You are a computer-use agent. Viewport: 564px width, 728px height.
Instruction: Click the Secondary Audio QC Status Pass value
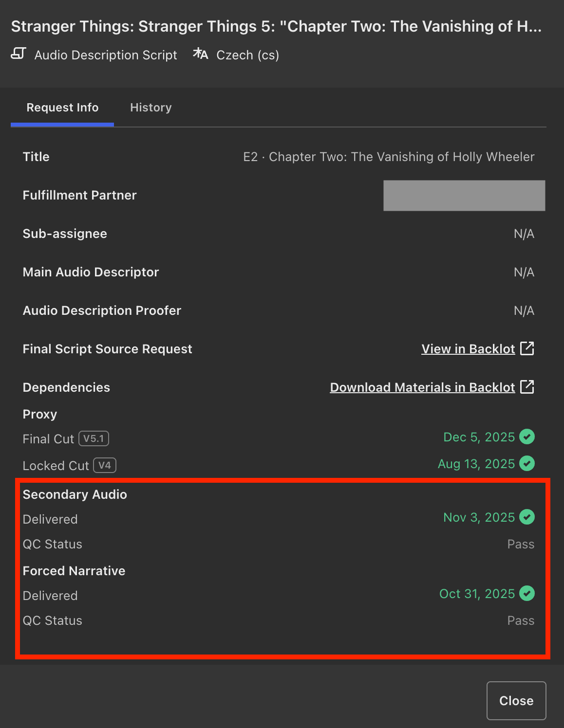pyautogui.click(x=520, y=544)
